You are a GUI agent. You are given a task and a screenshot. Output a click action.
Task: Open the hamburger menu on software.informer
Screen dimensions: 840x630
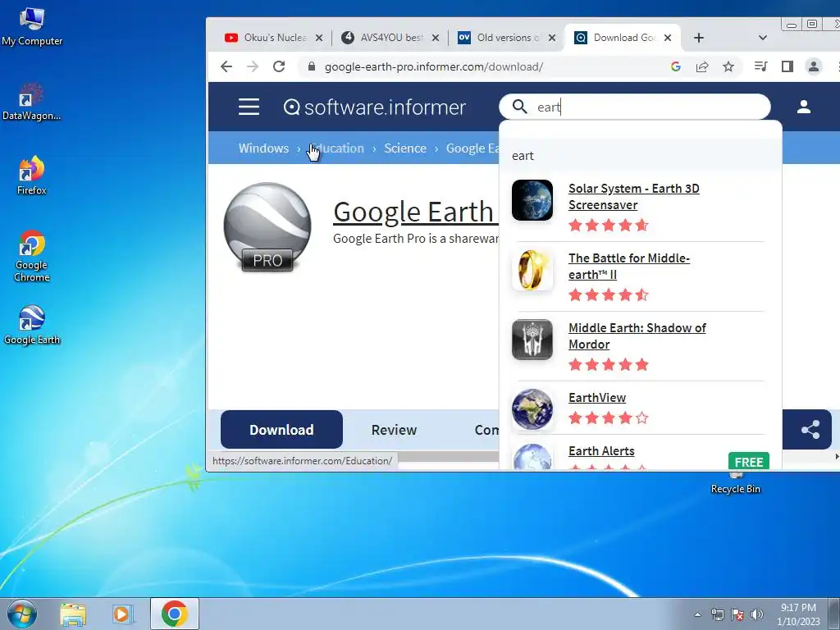click(249, 107)
